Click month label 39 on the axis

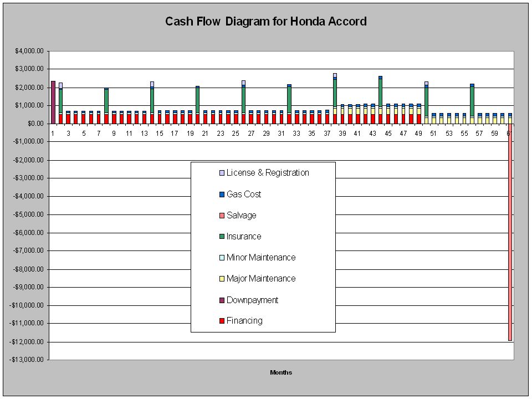coord(342,134)
